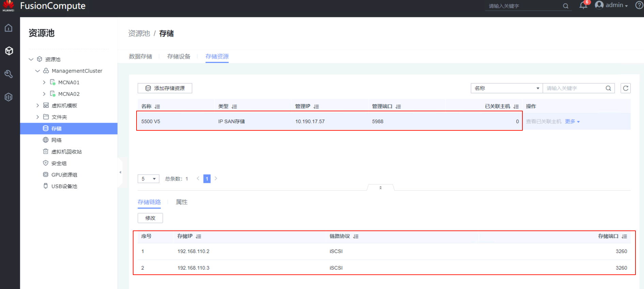Click the notification bell icon
The height and width of the screenshot is (289, 644).
(583, 5)
